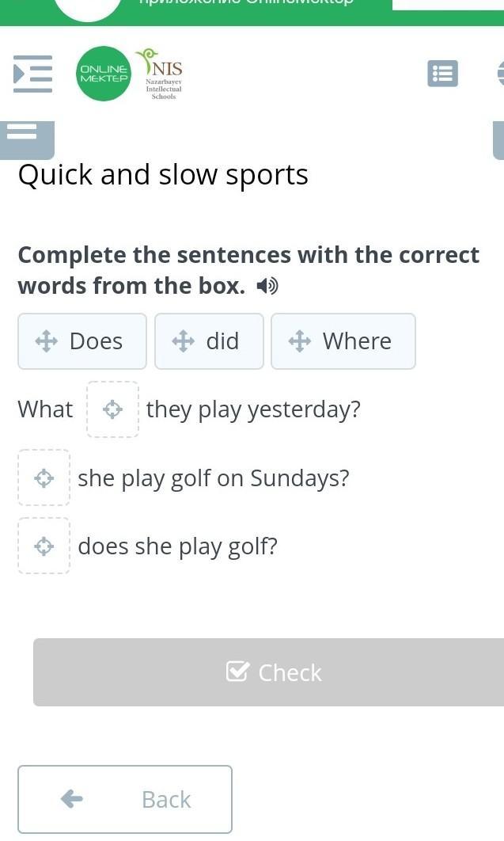The height and width of the screenshot is (841, 504).
Task: Expand the left gray hamburger tab
Action: click(x=28, y=138)
